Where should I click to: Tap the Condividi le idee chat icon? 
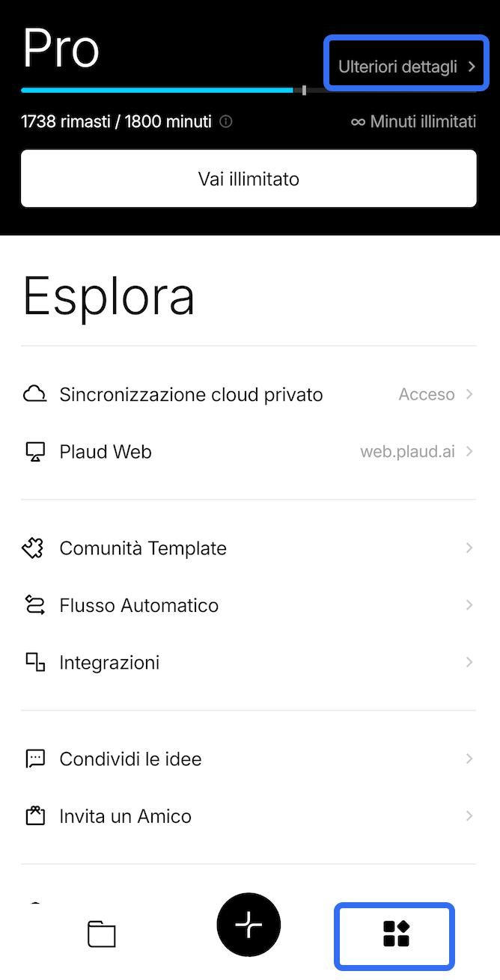click(x=34, y=759)
